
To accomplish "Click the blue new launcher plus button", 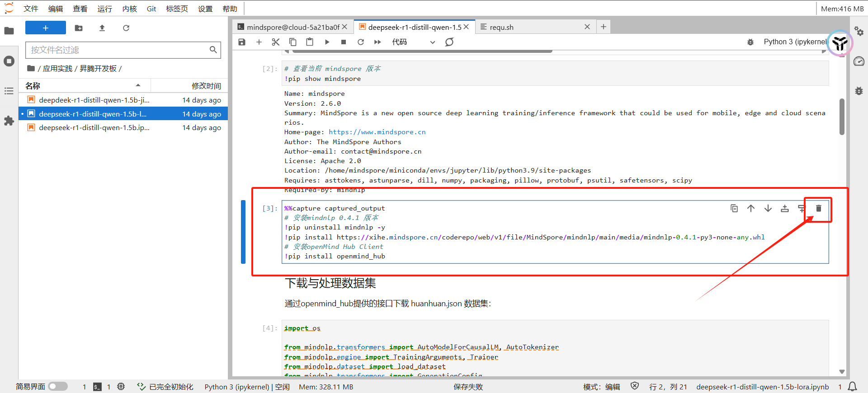I will point(46,28).
